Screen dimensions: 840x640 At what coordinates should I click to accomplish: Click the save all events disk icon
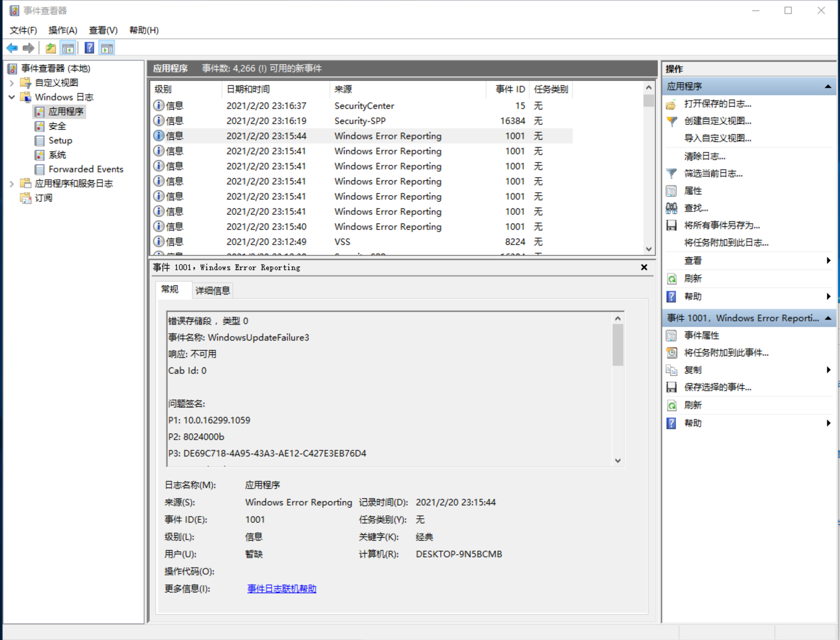click(x=672, y=225)
